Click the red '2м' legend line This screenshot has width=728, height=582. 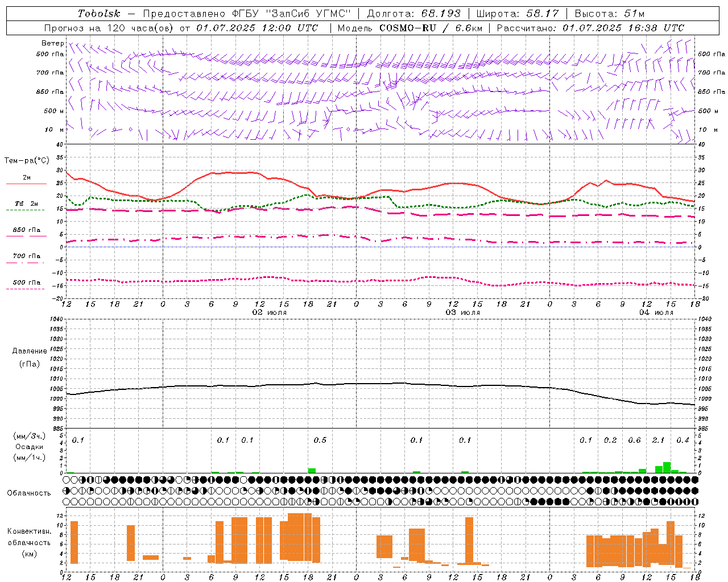click(x=26, y=184)
